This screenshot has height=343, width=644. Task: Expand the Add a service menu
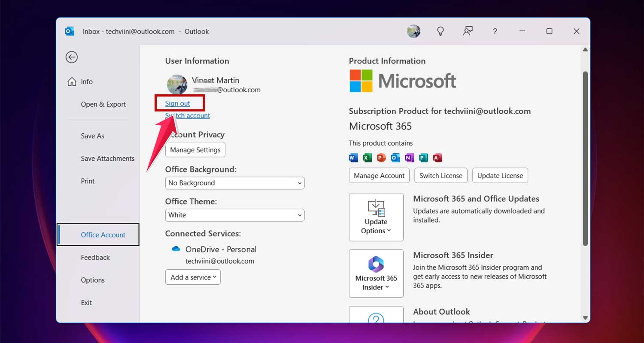click(193, 277)
